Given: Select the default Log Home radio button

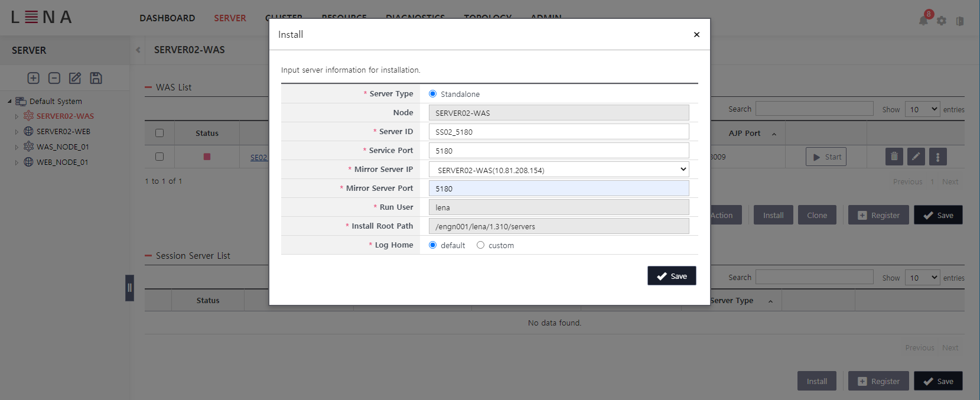Looking at the screenshot, I should point(433,245).
